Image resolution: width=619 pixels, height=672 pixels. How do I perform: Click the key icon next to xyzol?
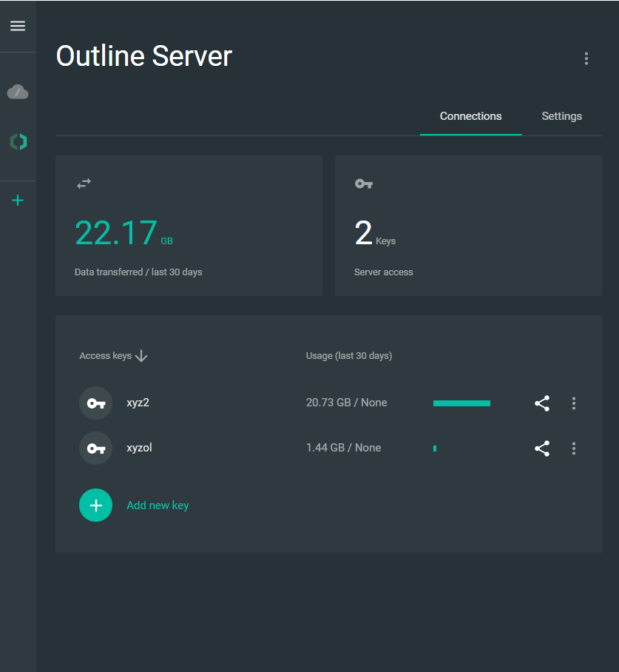coord(95,448)
